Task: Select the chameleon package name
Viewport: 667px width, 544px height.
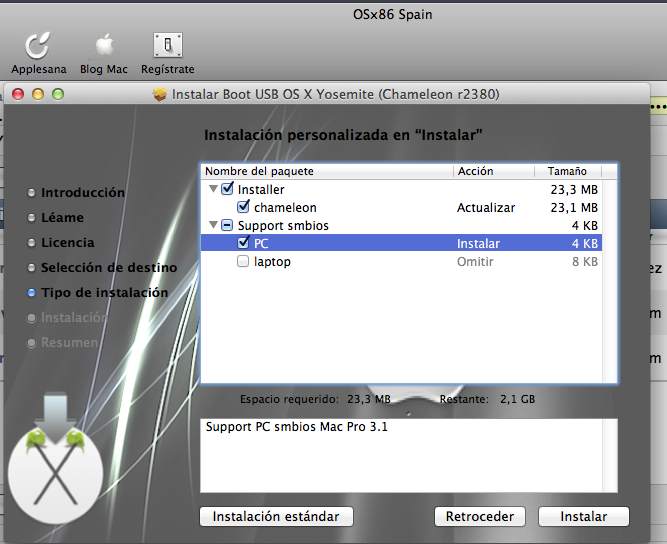Action: pyautogui.click(x=285, y=208)
